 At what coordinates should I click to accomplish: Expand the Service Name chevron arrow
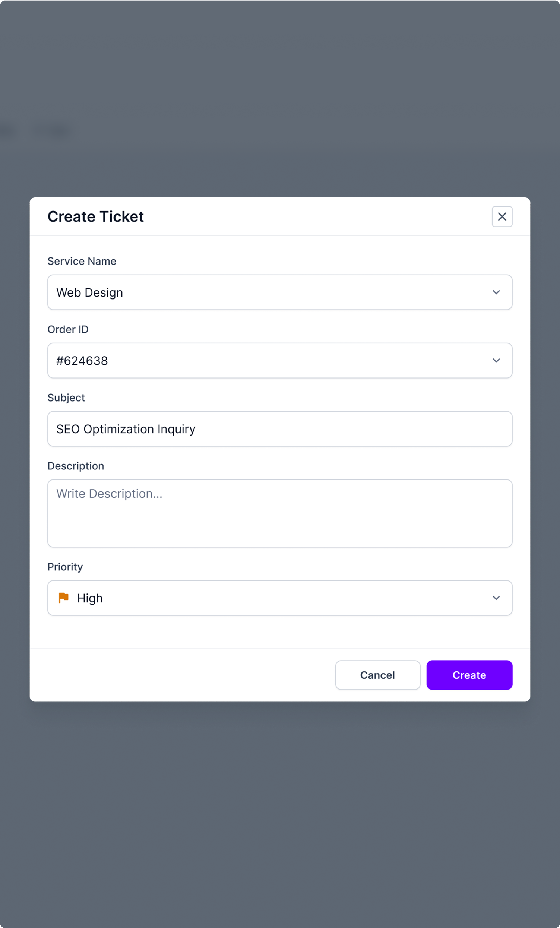tap(496, 292)
